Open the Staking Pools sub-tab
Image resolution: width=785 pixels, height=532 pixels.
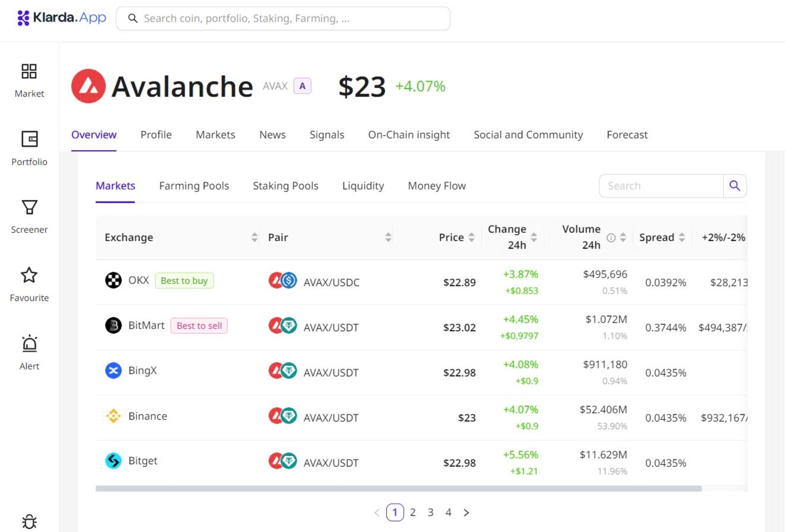(x=286, y=186)
